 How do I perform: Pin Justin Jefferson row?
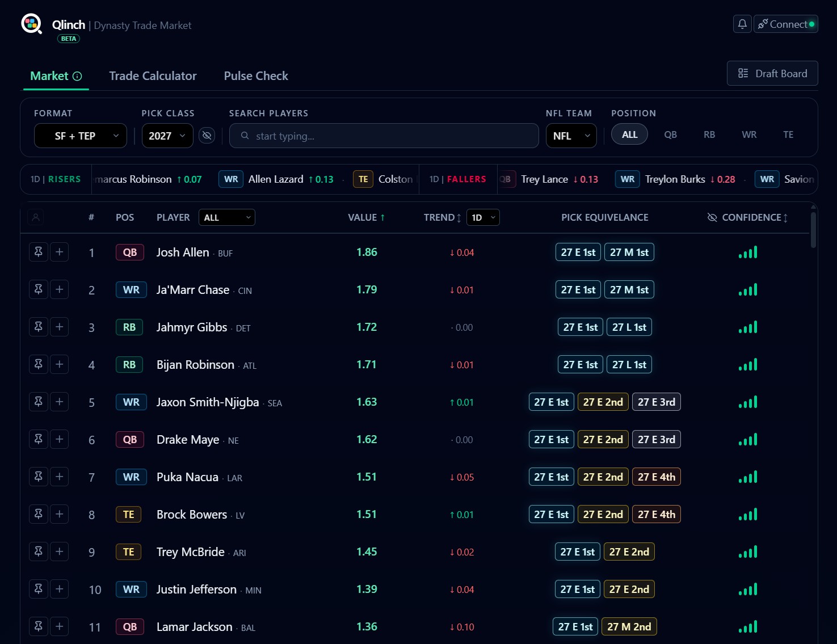pos(39,589)
